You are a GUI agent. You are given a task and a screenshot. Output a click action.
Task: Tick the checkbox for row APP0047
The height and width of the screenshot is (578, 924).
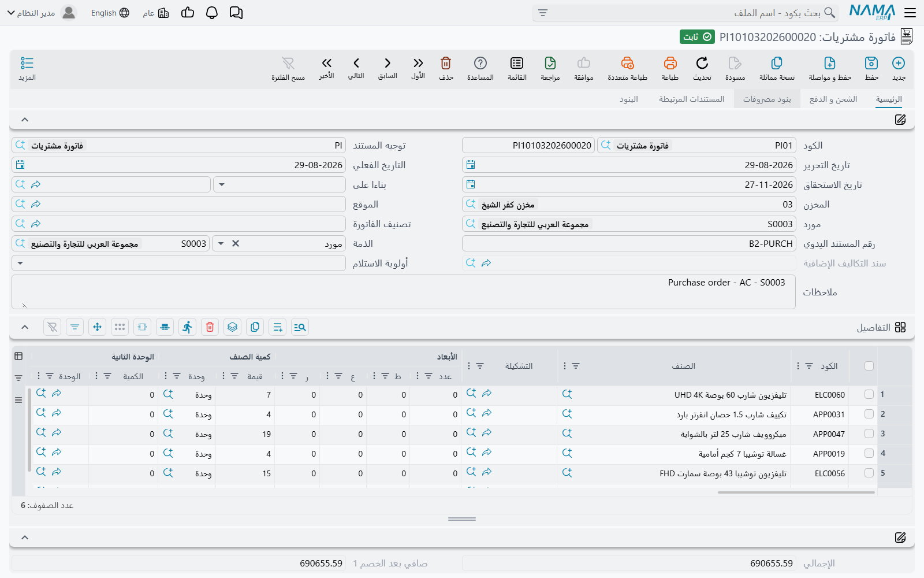tap(869, 433)
